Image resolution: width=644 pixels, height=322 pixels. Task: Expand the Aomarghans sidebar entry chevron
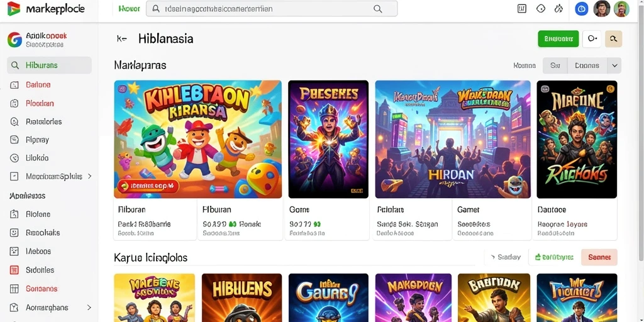coord(89,307)
